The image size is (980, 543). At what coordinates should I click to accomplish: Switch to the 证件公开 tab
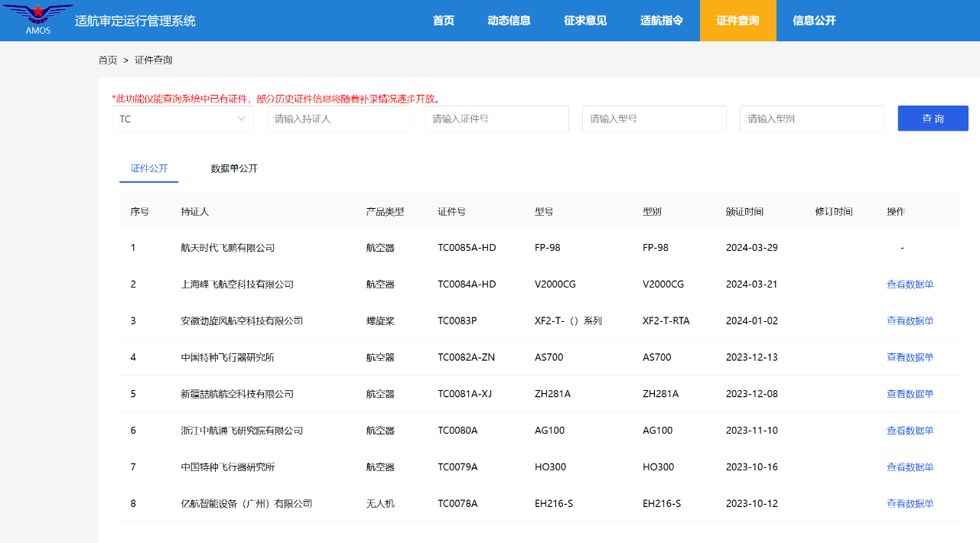click(149, 168)
